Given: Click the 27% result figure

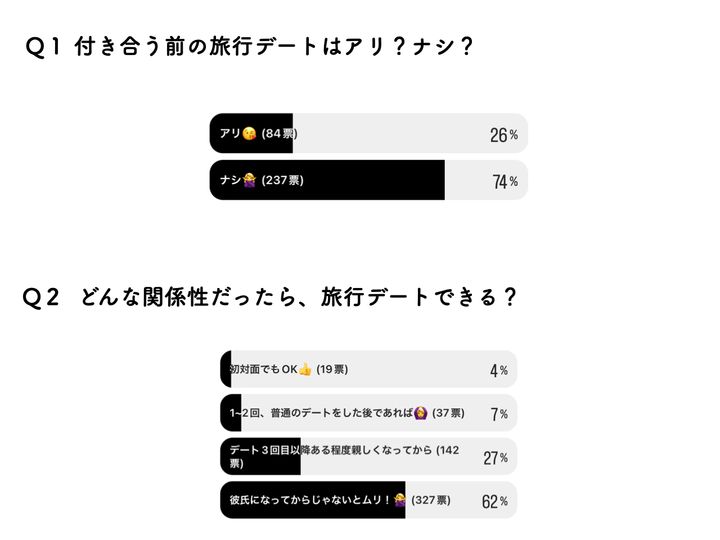Looking at the screenshot, I should pyautogui.click(x=494, y=457).
